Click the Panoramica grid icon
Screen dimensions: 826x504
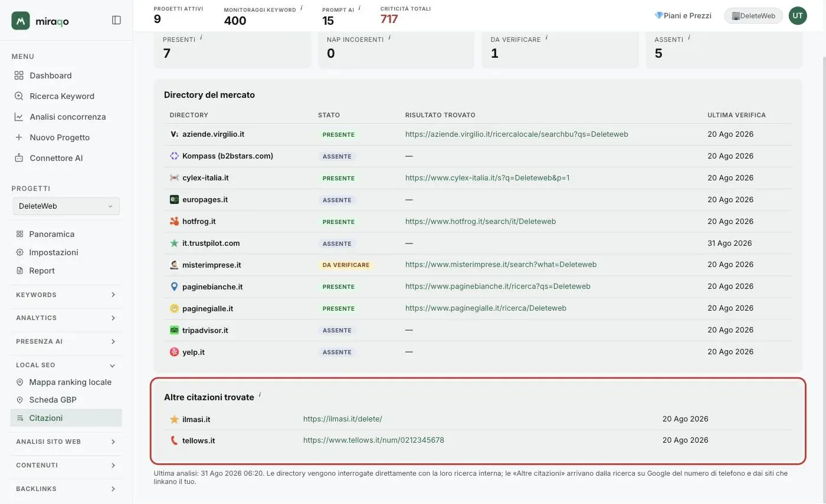(x=19, y=234)
